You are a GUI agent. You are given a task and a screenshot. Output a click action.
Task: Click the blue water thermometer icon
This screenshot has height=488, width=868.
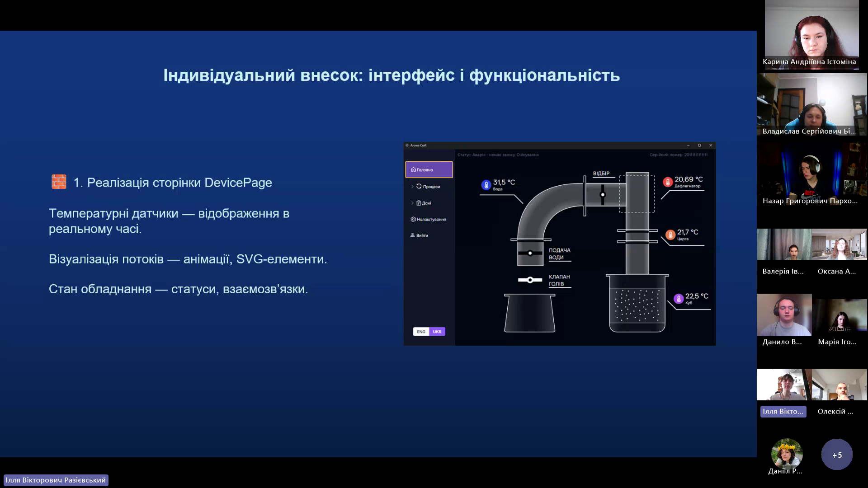[486, 185]
